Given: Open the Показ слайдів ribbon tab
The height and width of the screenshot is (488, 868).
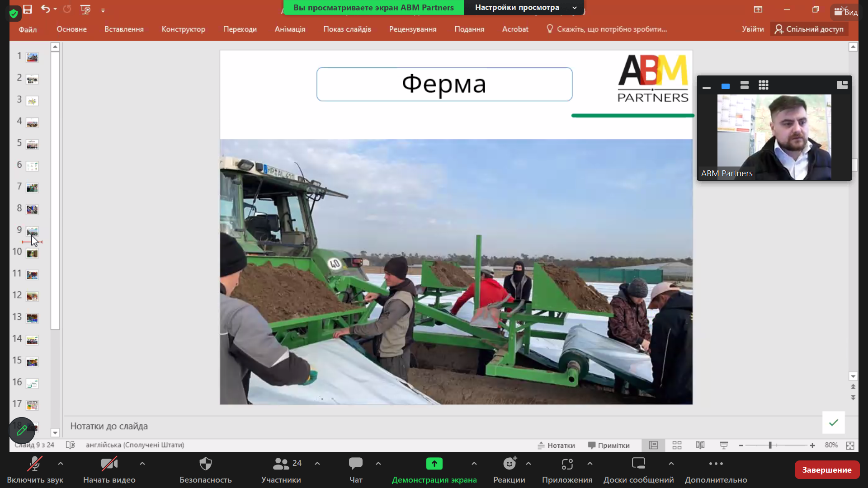Looking at the screenshot, I should (x=347, y=29).
